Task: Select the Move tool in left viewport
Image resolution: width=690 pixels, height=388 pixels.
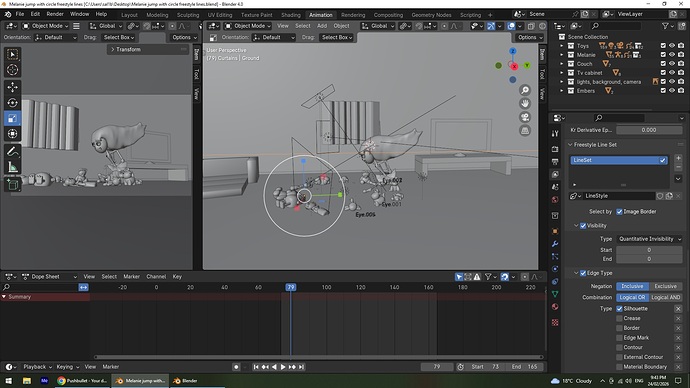Action: coord(12,87)
